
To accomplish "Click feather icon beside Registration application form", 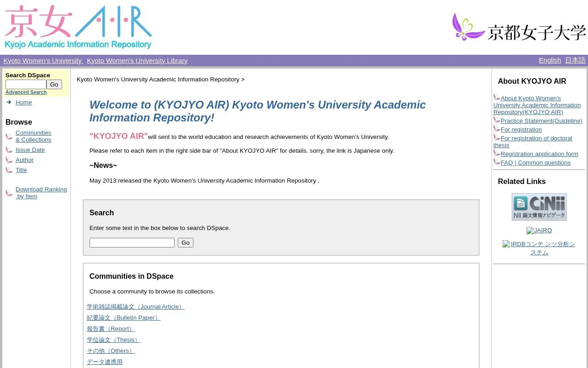I will pos(497,153).
